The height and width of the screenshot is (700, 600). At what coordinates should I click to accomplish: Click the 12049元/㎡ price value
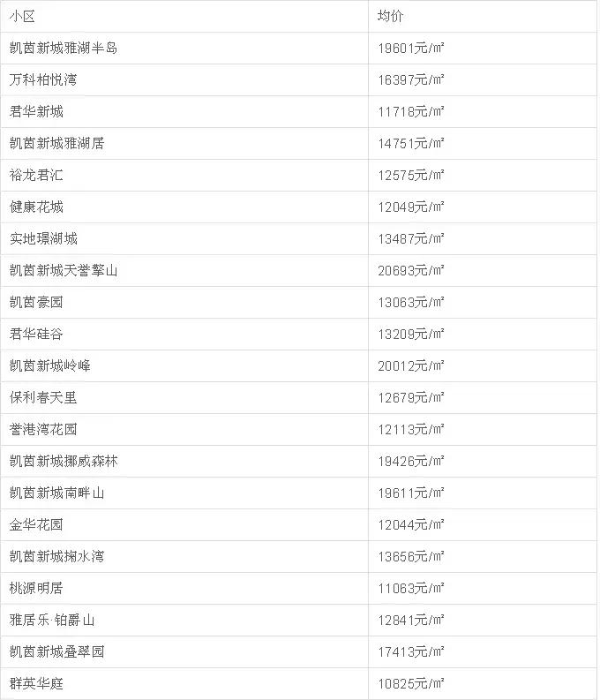(x=411, y=207)
